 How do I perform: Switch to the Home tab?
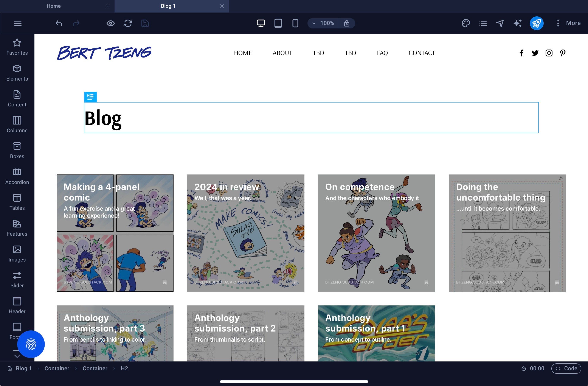pyautogui.click(x=54, y=6)
